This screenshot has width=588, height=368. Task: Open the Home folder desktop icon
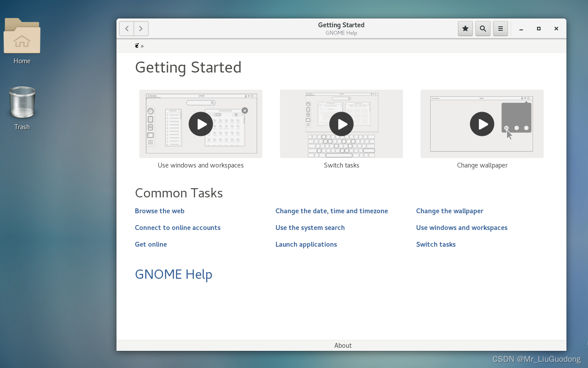22,41
